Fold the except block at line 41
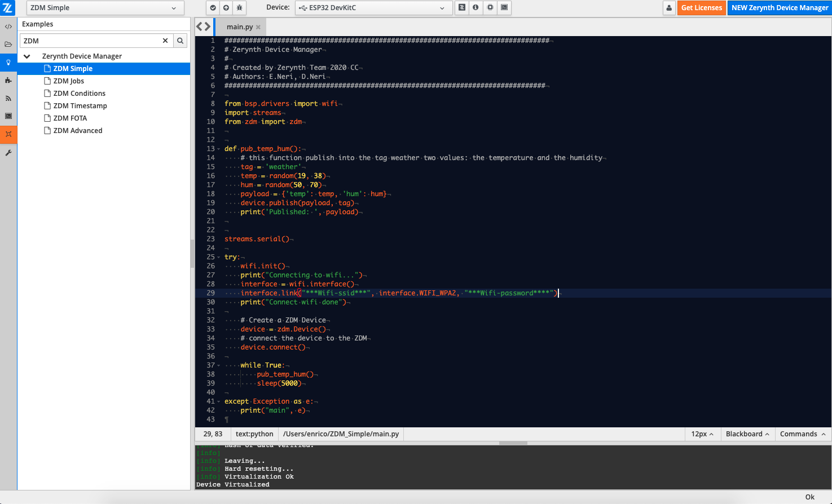The width and height of the screenshot is (832, 504). (219, 401)
